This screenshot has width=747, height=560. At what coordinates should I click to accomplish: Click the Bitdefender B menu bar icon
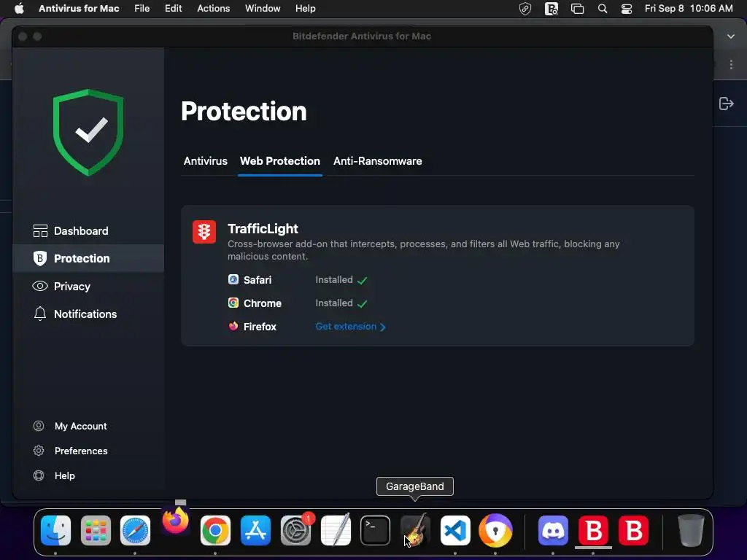click(x=551, y=9)
